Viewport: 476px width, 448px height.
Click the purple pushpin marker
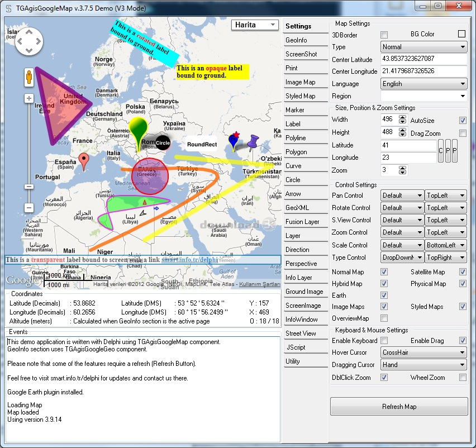click(x=253, y=142)
